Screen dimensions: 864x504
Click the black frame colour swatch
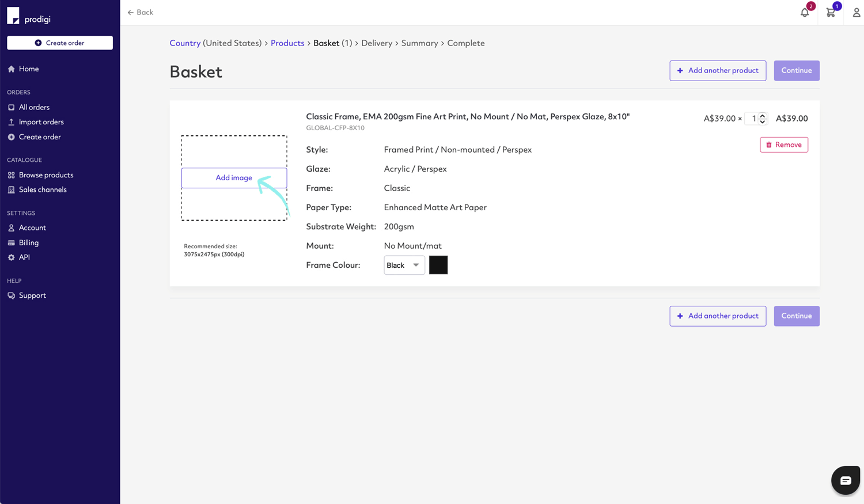438,265
